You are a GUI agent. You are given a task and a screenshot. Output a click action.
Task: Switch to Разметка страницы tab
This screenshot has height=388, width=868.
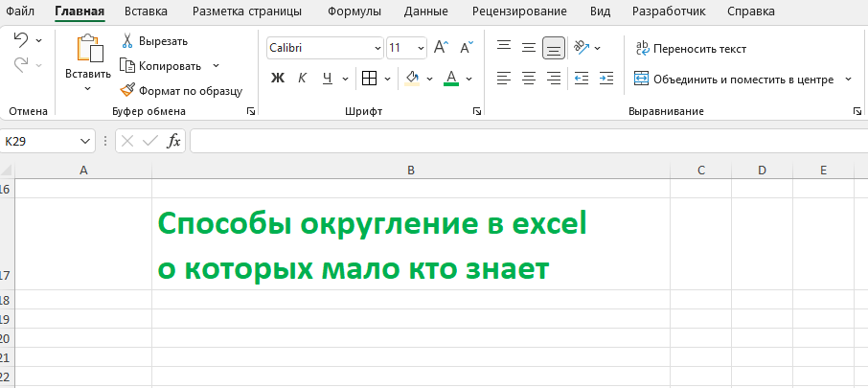tap(247, 11)
